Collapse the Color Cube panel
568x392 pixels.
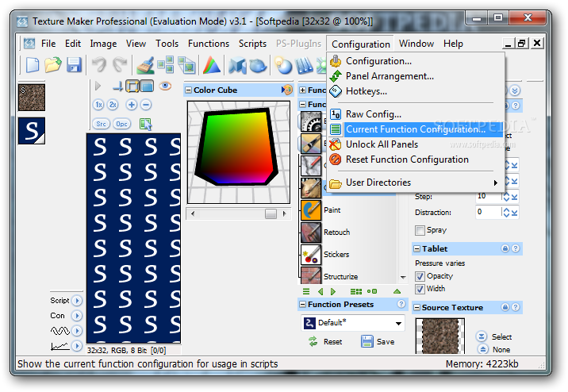pyautogui.click(x=188, y=90)
